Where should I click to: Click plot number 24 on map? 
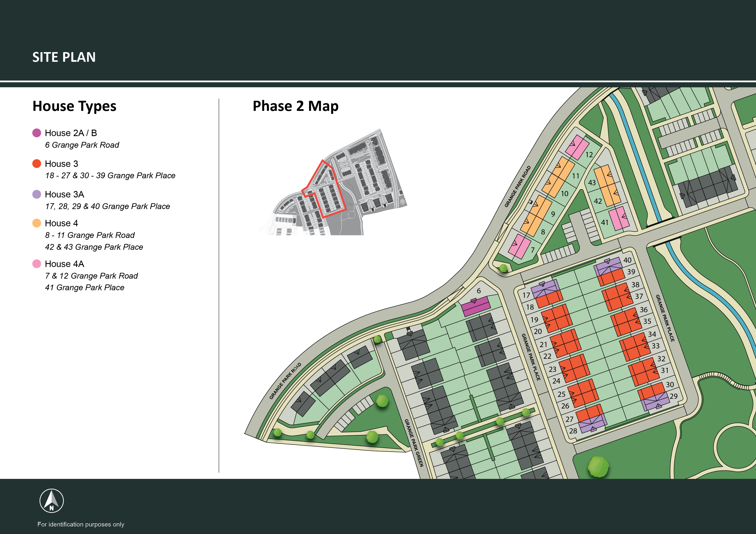tap(556, 381)
